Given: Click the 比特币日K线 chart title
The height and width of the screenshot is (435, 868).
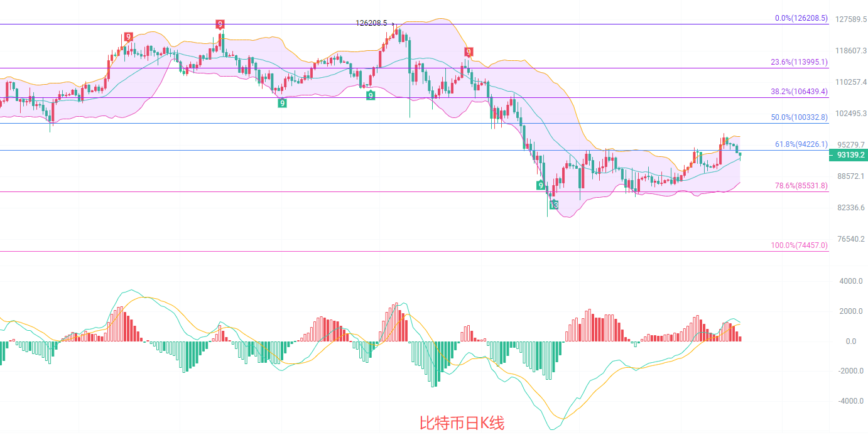Looking at the screenshot, I should (462, 424).
